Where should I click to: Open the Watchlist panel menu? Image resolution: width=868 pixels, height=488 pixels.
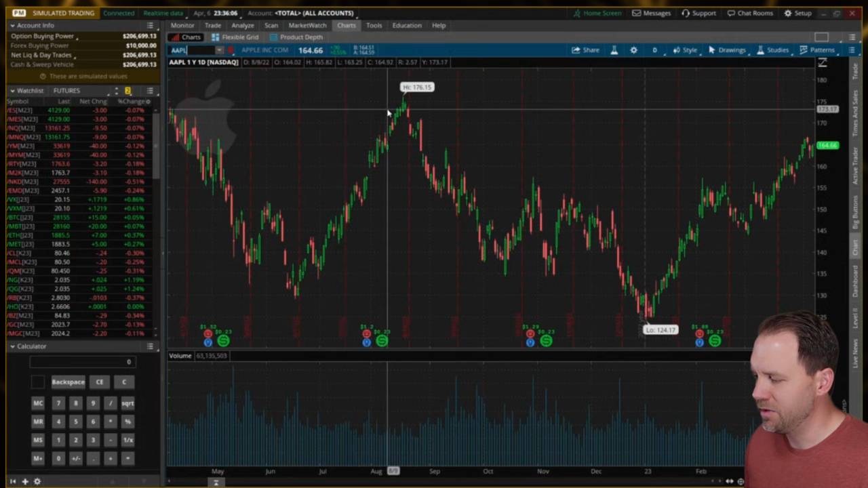pos(150,91)
